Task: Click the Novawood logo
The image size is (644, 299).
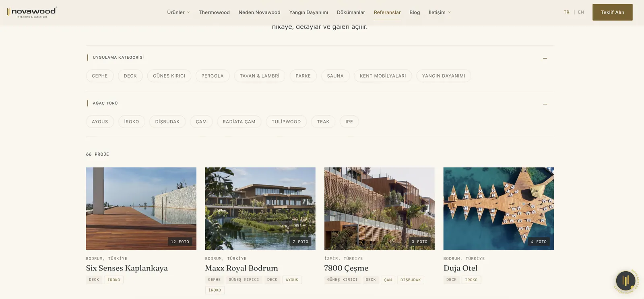Action: [32, 12]
